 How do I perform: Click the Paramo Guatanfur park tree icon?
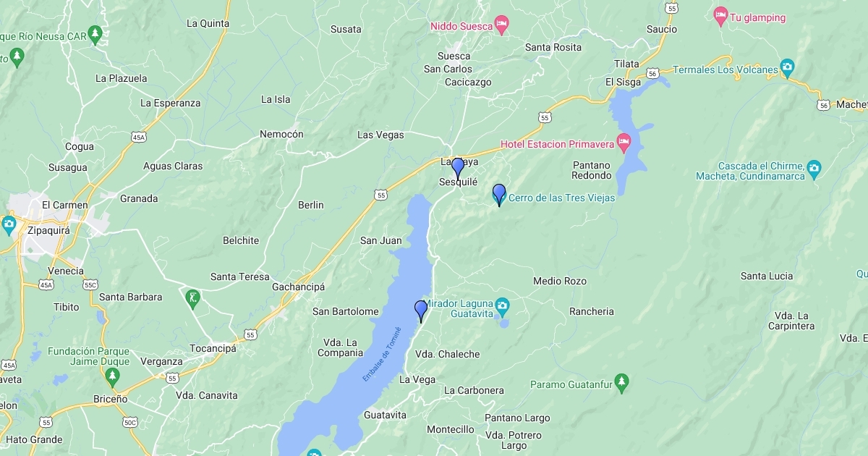(x=621, y=382)
